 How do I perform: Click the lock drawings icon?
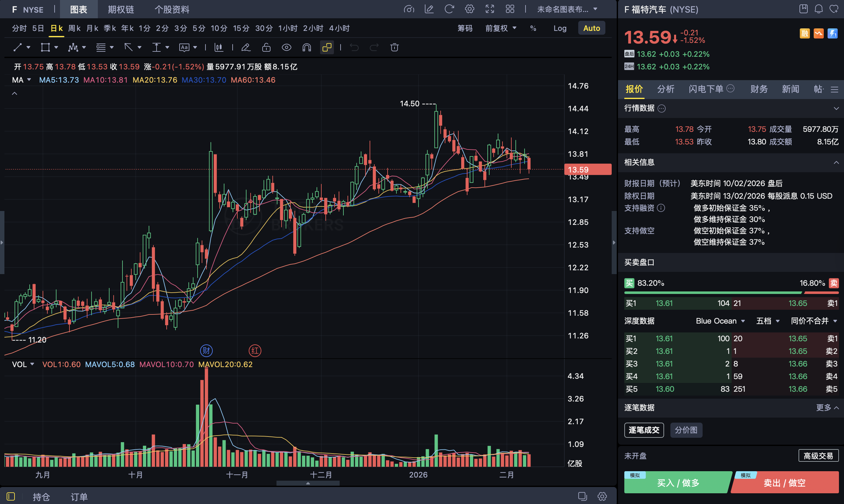(266, 48)
